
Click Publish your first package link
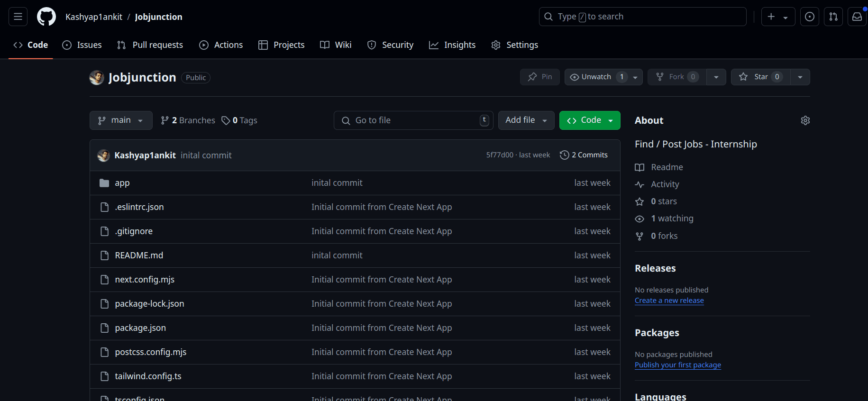pos(678,365)
